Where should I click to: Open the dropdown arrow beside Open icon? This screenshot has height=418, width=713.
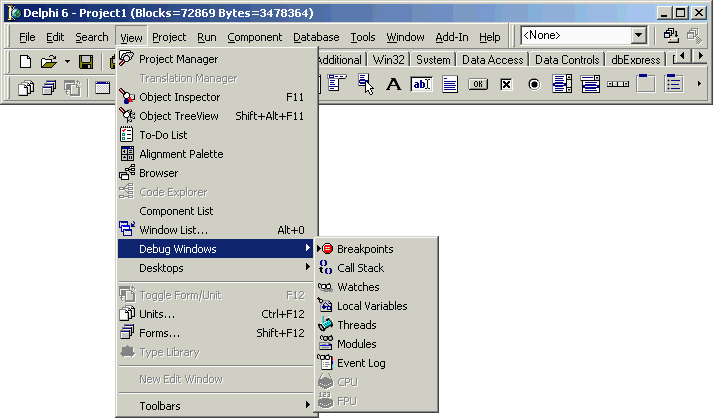[67, 61]
